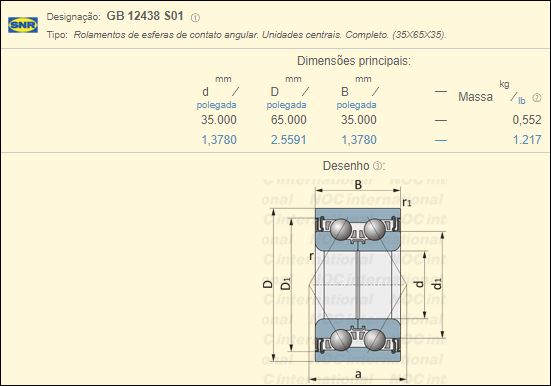The height and width of the screenshot is (386, 551).
Task: Click the kg unit label
Action: coord(504,84)
